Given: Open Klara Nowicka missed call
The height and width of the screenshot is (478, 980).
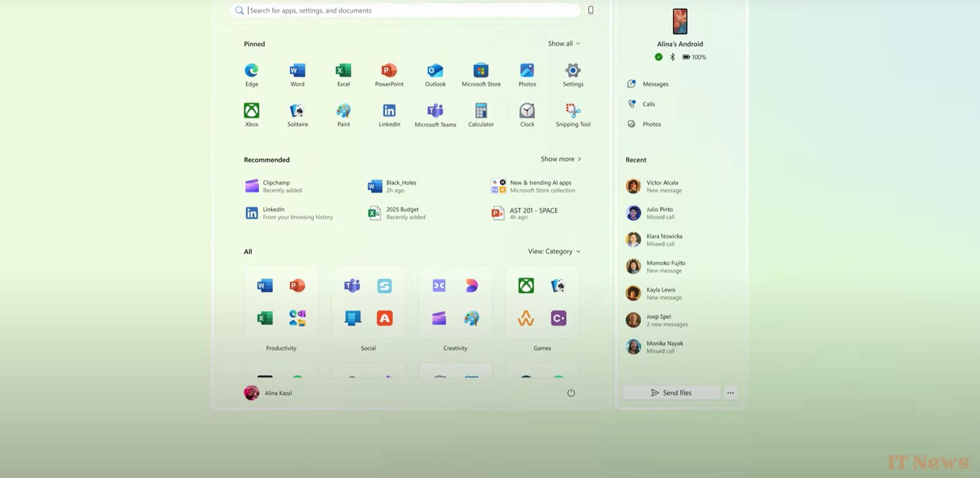Looking at the screenshot, I should click(x=655, y=240).
